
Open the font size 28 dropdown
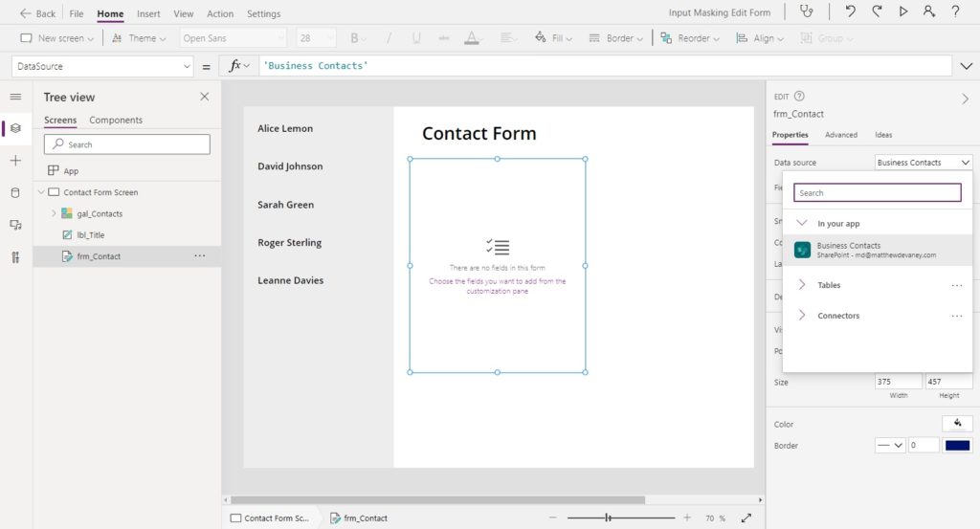pyautogui.click(x=316, y=38)
